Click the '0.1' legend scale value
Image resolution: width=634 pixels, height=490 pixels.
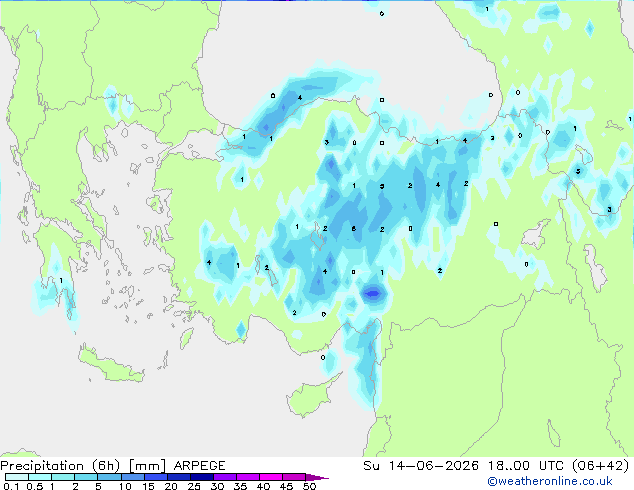[11, 486]
